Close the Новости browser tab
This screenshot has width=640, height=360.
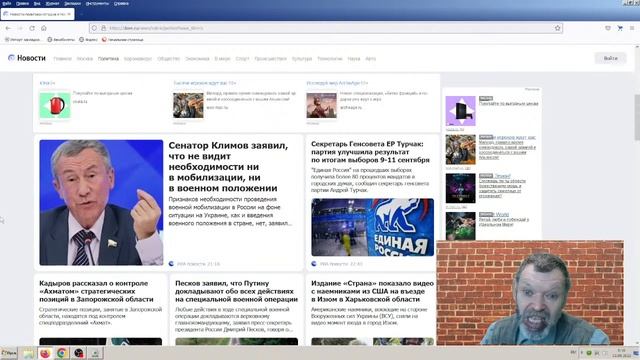pos(69,14)
